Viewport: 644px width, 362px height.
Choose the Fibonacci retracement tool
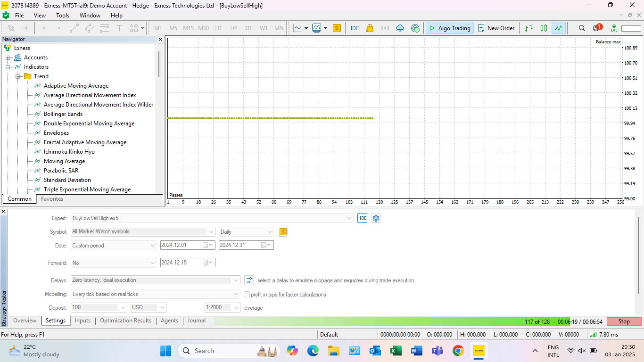pos(104,28)
